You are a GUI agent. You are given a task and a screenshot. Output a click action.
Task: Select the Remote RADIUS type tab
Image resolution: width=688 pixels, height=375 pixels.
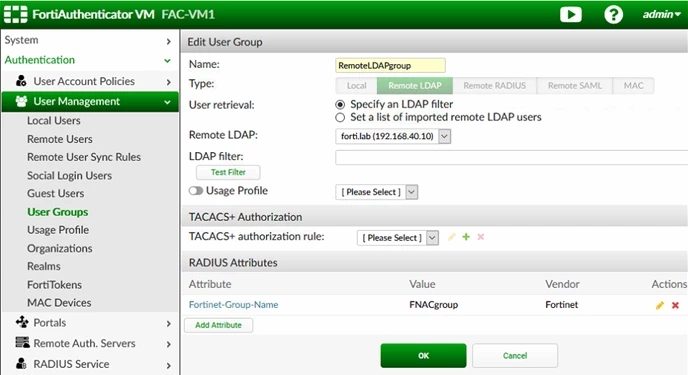pos(495,86)
